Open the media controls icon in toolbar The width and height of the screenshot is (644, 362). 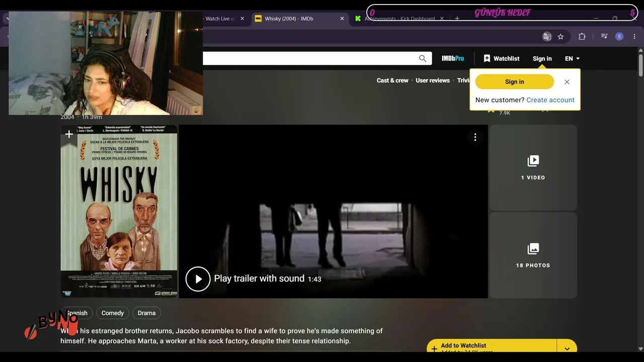[x=604, y=36]
